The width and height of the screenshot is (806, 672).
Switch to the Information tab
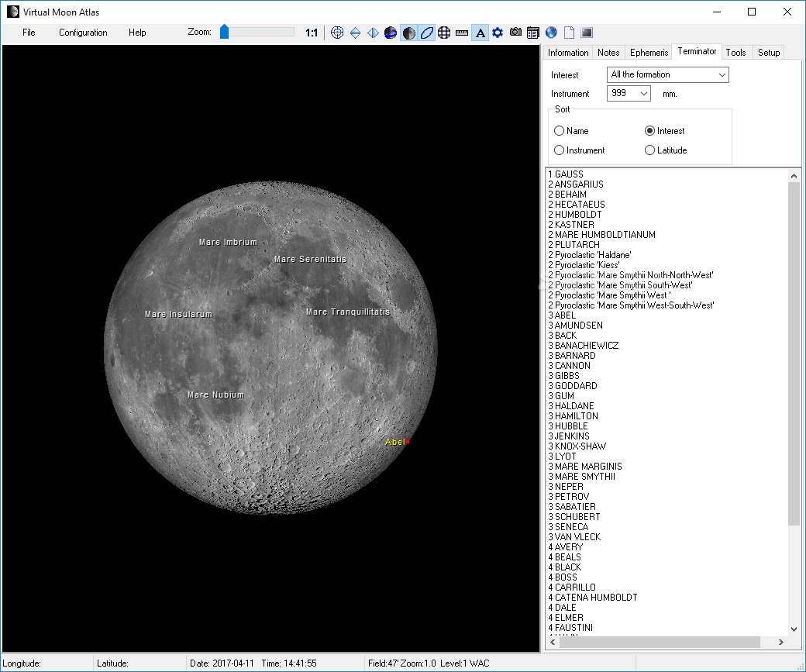[x=568, y=53]
